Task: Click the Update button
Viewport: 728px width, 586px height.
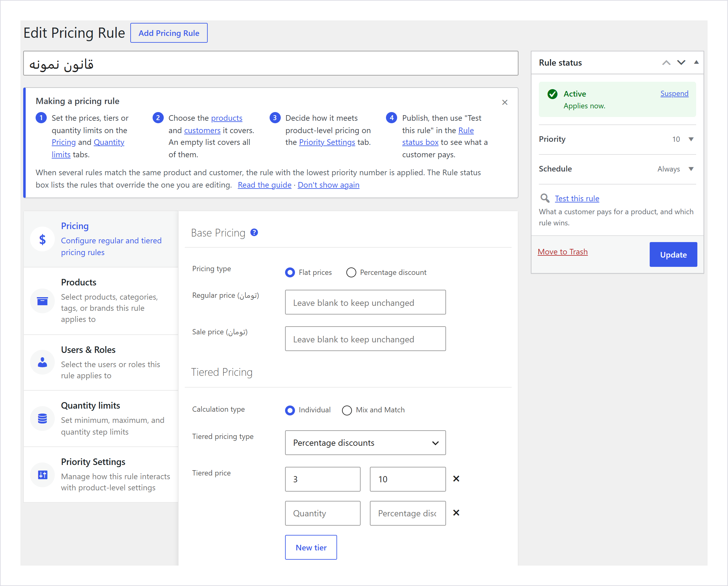Action: [x=673, y=254]
